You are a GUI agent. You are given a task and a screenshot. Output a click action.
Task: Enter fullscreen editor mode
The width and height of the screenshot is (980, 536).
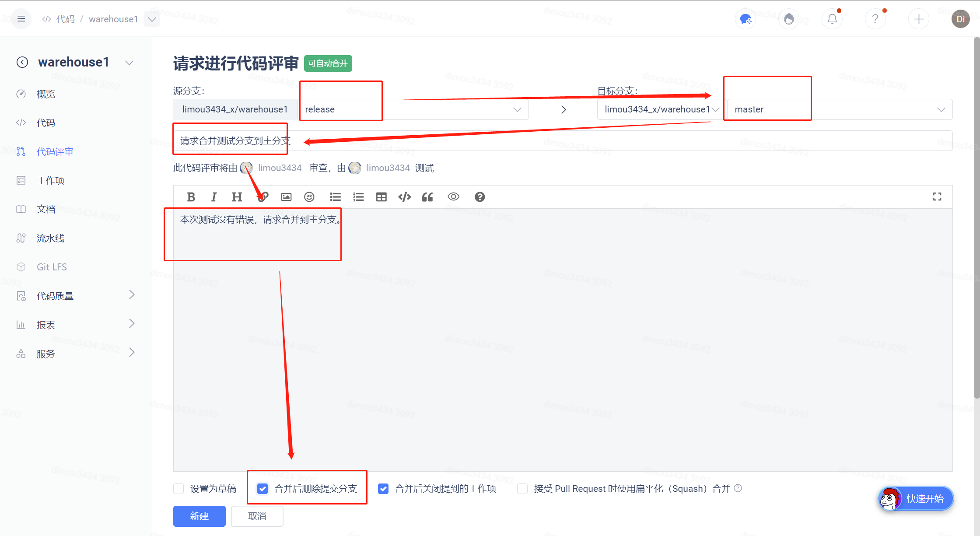tap(937, 197)
